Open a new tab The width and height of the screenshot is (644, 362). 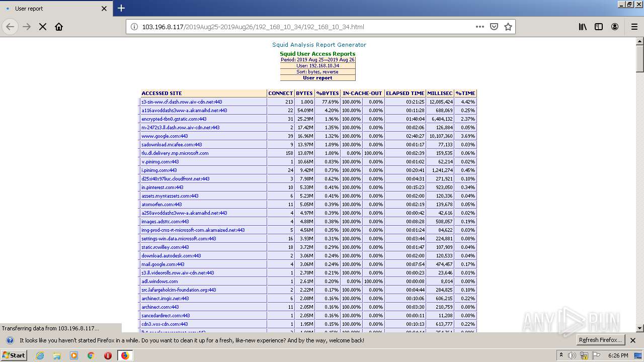pos(121,8)
